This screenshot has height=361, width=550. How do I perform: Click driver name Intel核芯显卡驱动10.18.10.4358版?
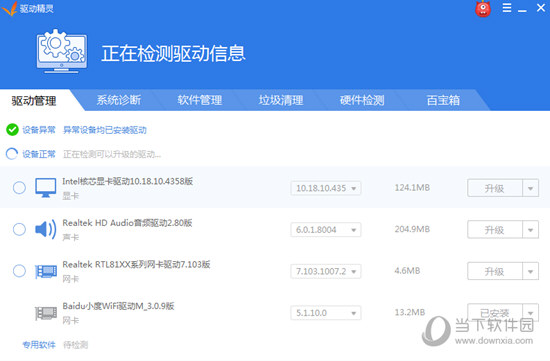pyautogui.click(x=128, y=181)
